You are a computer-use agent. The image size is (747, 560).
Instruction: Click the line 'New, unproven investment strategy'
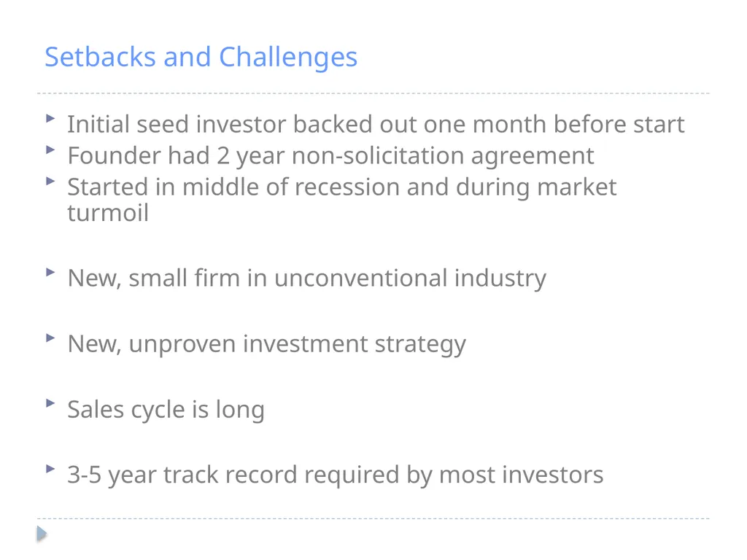coord(267,344)
